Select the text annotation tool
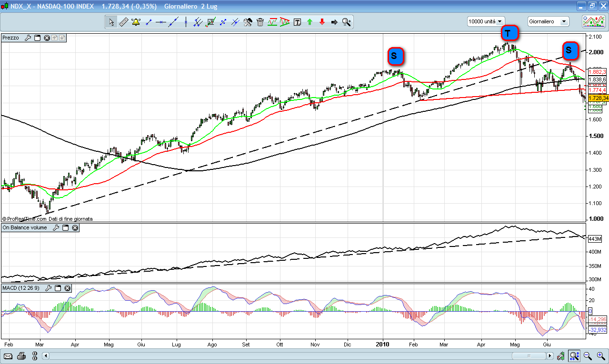 point(297,22)
